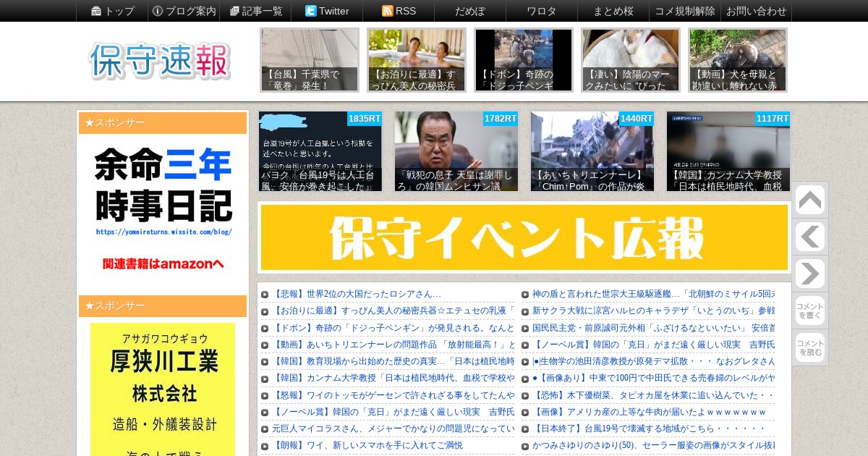Open 生物学の池田清彦教授 link
The image size is (868, 456).
pos(653,361)
